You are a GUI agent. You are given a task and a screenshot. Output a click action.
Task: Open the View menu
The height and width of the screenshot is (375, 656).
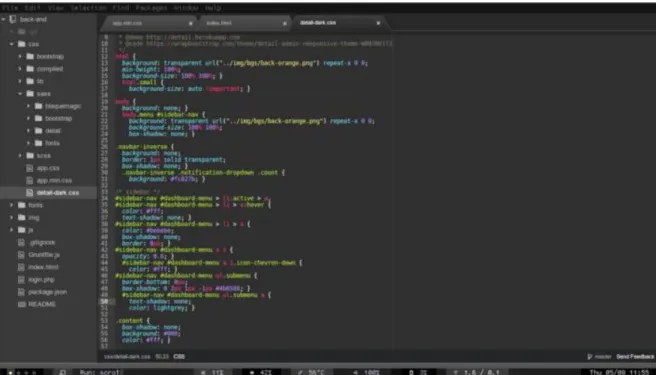point(55,8)
